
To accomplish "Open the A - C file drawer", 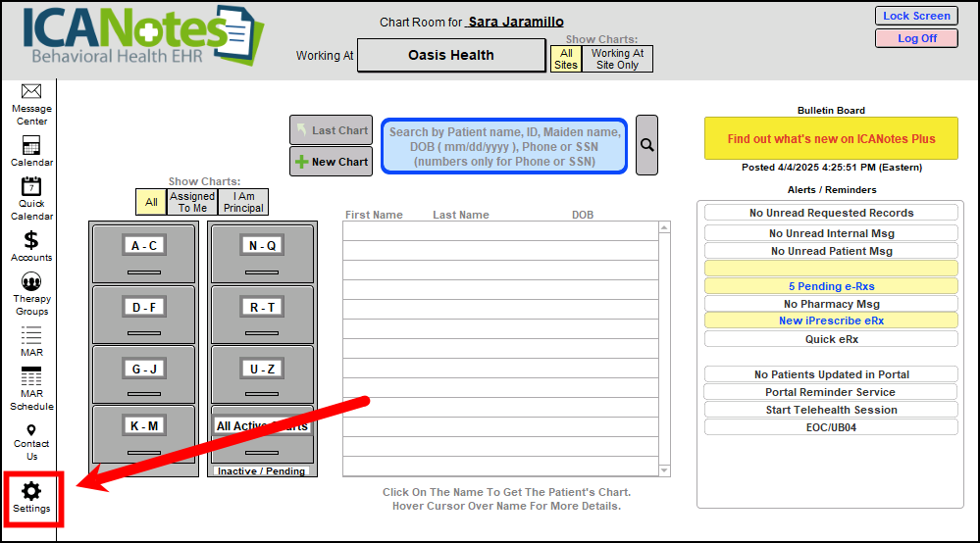I will tap(144, 254).
